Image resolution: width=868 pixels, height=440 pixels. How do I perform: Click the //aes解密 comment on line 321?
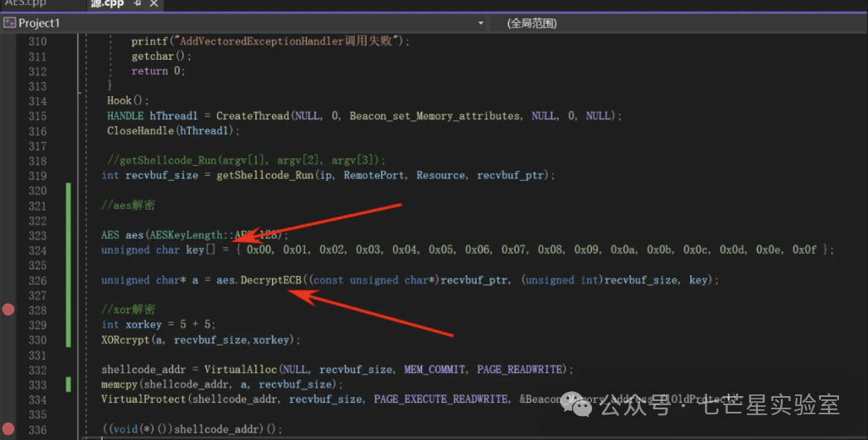pos(128,205)
